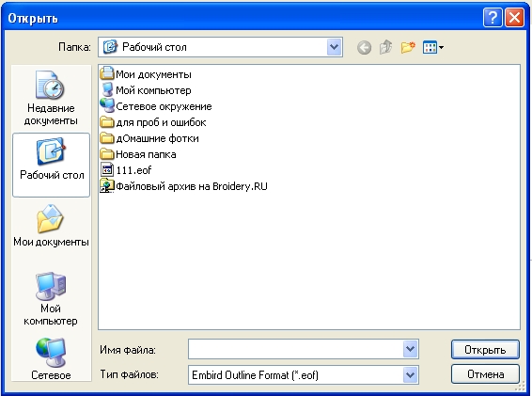Select the Мой компьютер list item icon
Viewport: 532px width, 396px height.
tap(107, 90)
